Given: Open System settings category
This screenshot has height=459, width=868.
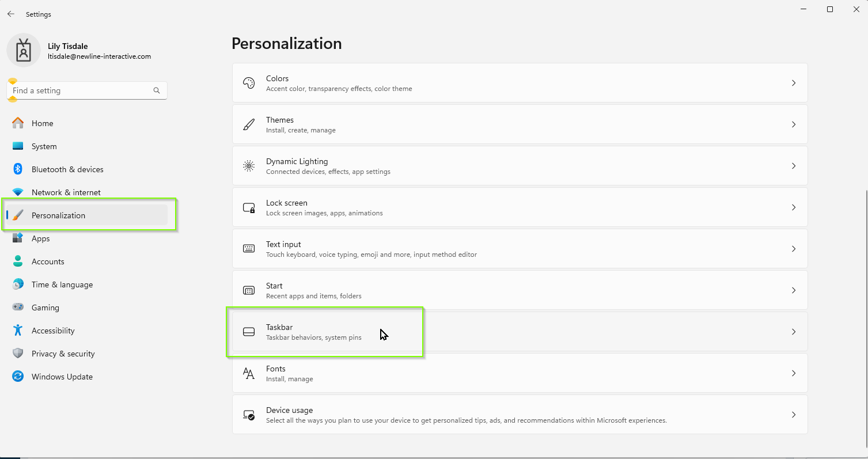Looking at the screenshot, I should click(x=86, y=146).
